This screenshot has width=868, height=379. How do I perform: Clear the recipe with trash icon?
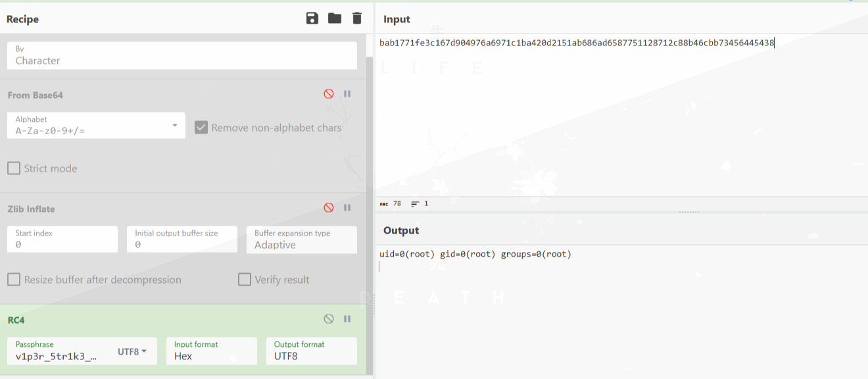click(357, 18)
